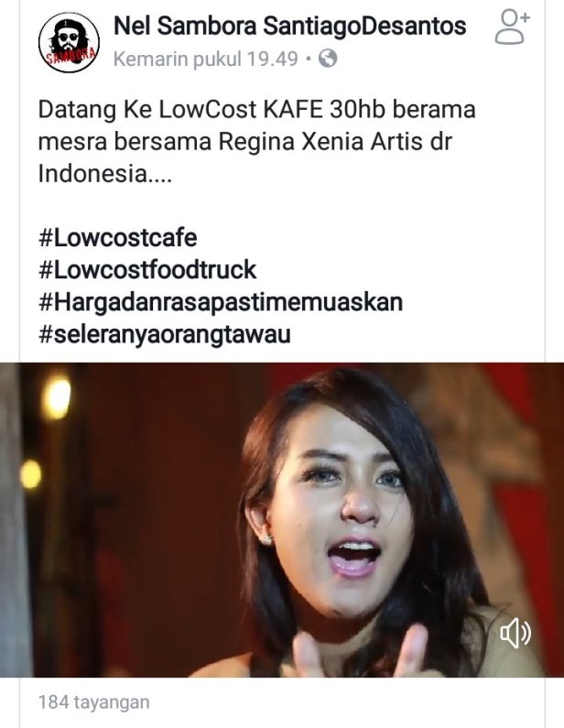Viewport: 564px width, 728px height.
Task: Tap the globe public privacy icon
Action: tap(328, 59)
